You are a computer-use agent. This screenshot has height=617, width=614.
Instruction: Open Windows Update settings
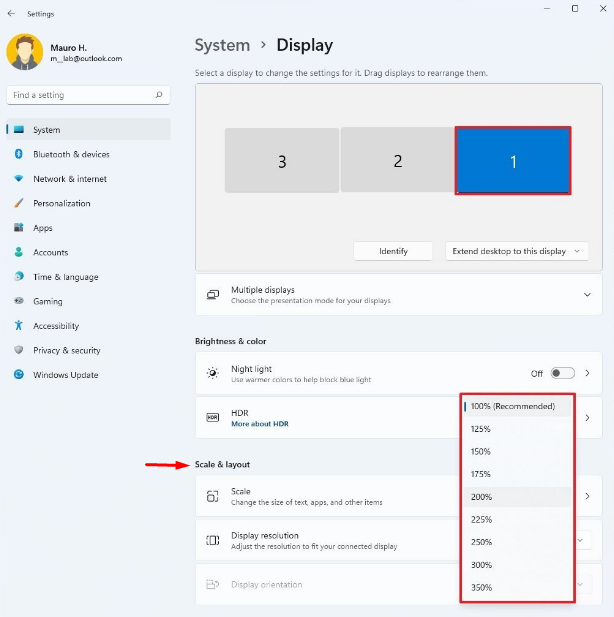click(89, 374)
